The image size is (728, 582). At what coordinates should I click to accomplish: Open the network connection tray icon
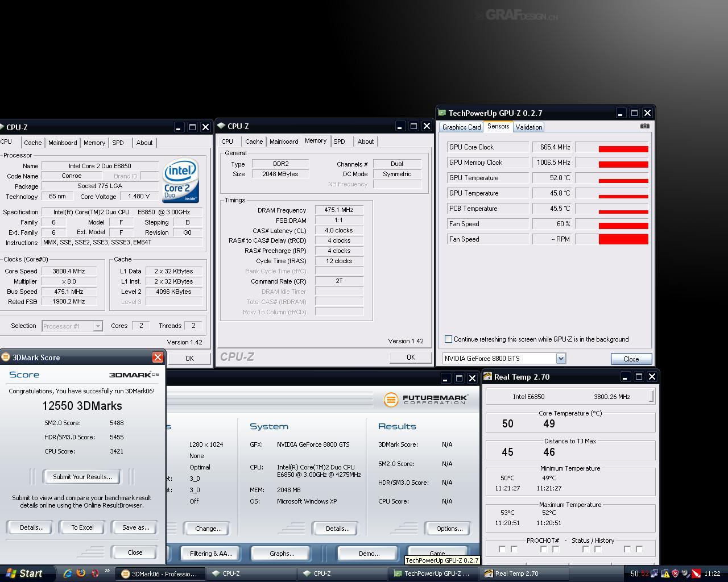coord(655,573)
